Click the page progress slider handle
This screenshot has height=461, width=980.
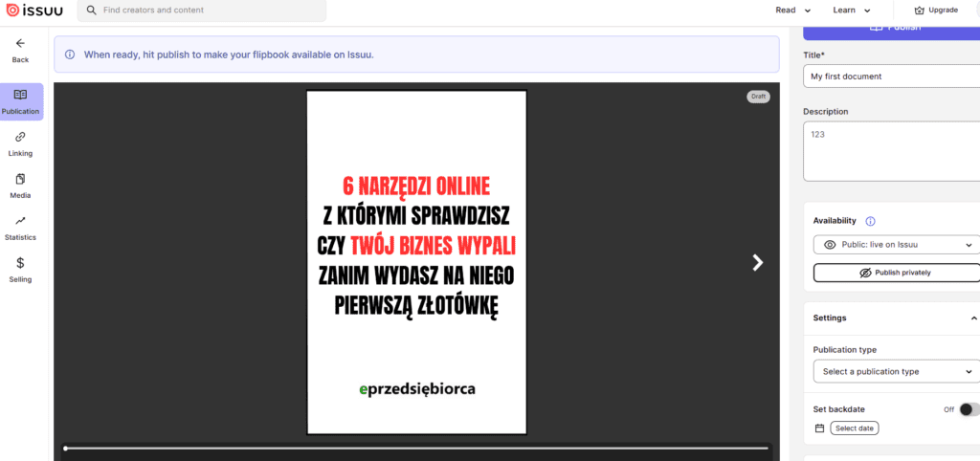(x=65, y=448)
